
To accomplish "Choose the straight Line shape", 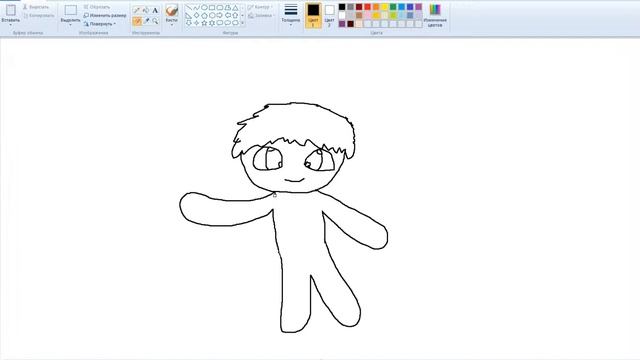I will [189, 8].
